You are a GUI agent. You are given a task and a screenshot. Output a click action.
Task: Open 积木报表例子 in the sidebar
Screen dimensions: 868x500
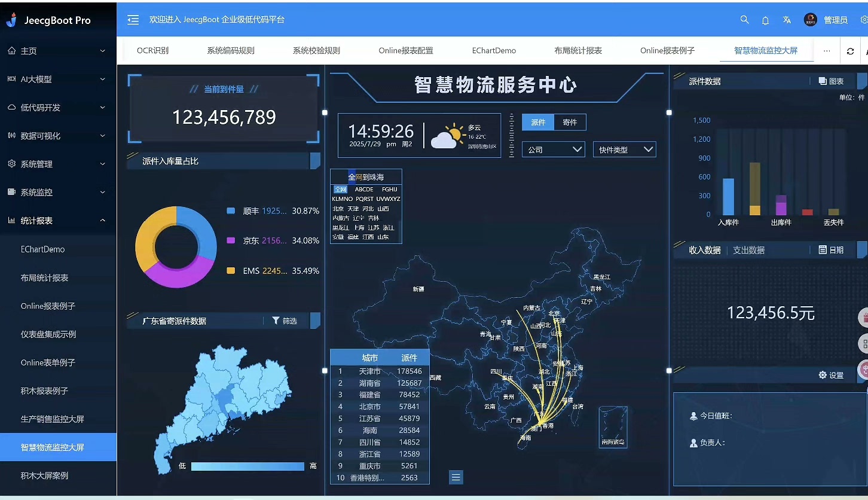pos(45,391)
